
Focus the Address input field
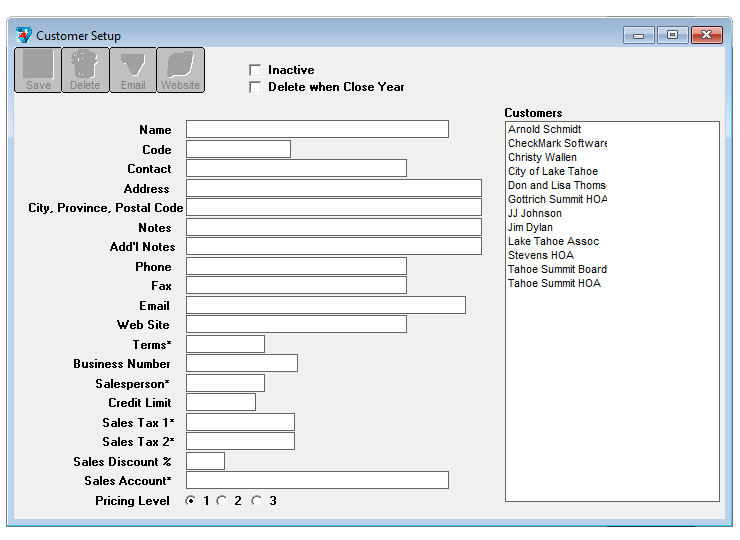(x=334, y=188)
